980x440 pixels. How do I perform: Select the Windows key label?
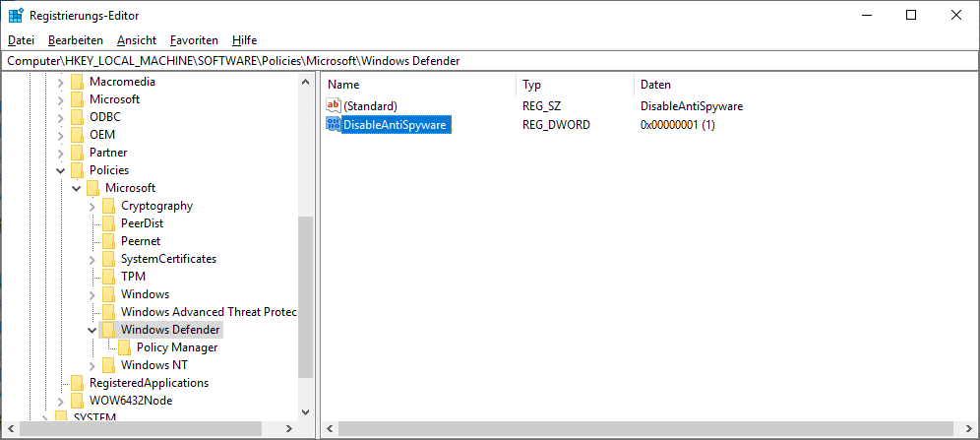[145, 294]
